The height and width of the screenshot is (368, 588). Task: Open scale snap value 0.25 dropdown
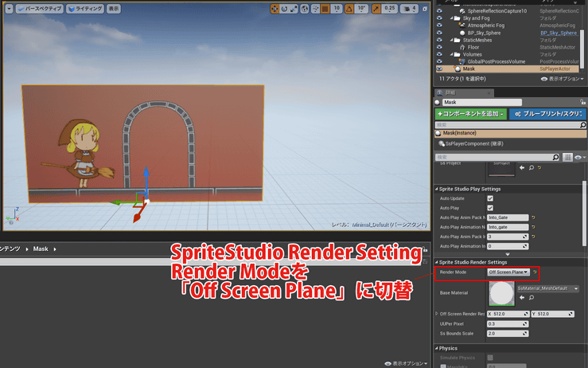390,8
